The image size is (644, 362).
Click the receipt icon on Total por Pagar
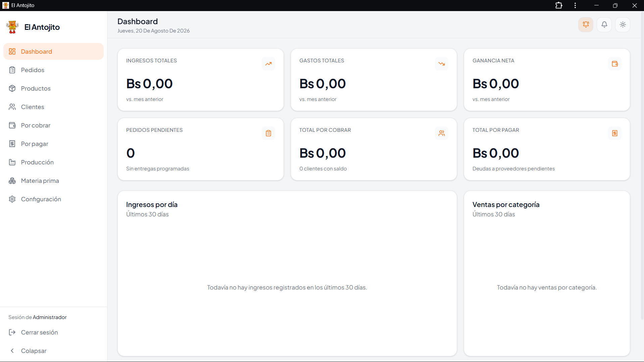pos(615,133)
